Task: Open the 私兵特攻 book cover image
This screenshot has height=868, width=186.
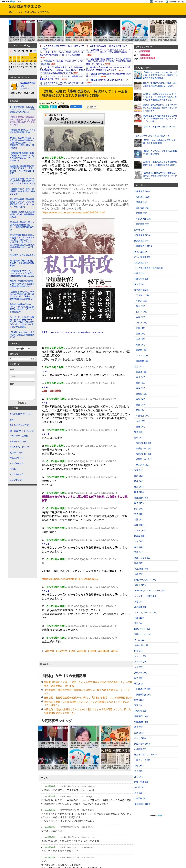Action: click(x=78, y=271)
